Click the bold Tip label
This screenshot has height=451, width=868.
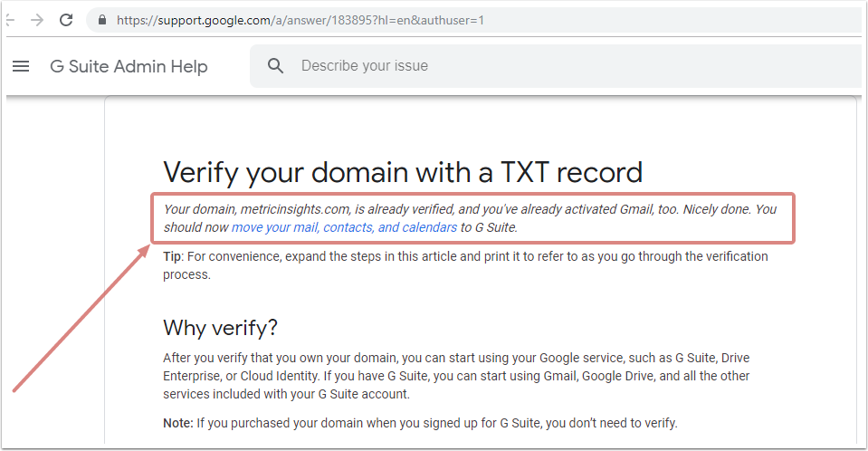172,256
